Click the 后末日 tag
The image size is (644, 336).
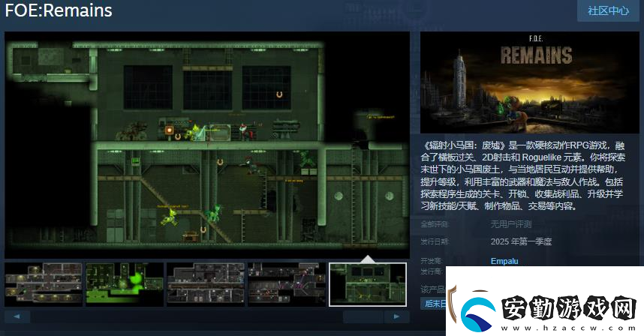click(434, 304)
